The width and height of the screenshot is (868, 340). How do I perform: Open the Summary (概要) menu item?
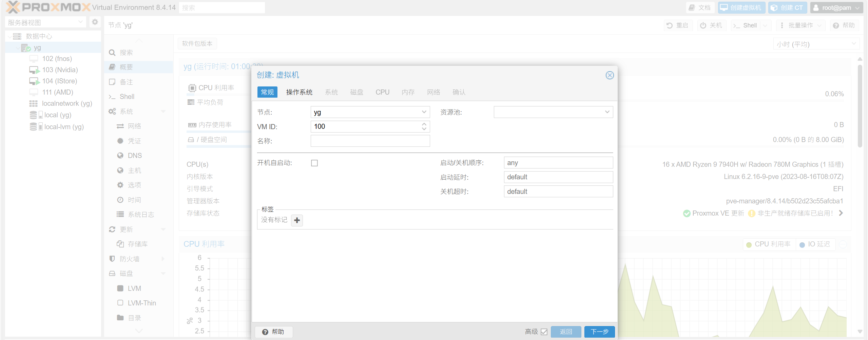(138, 67)
